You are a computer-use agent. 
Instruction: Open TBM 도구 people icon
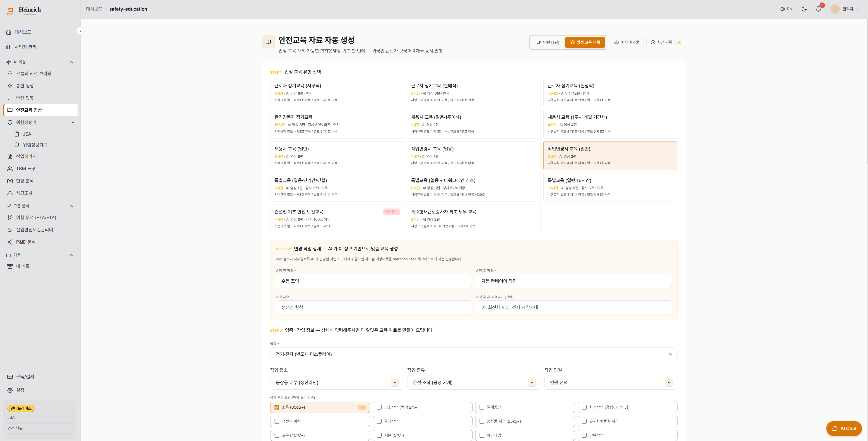(10, 169)
